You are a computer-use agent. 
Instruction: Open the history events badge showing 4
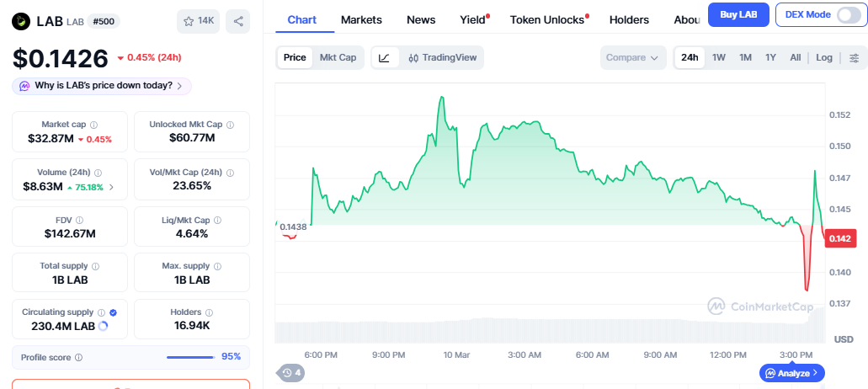290,373
